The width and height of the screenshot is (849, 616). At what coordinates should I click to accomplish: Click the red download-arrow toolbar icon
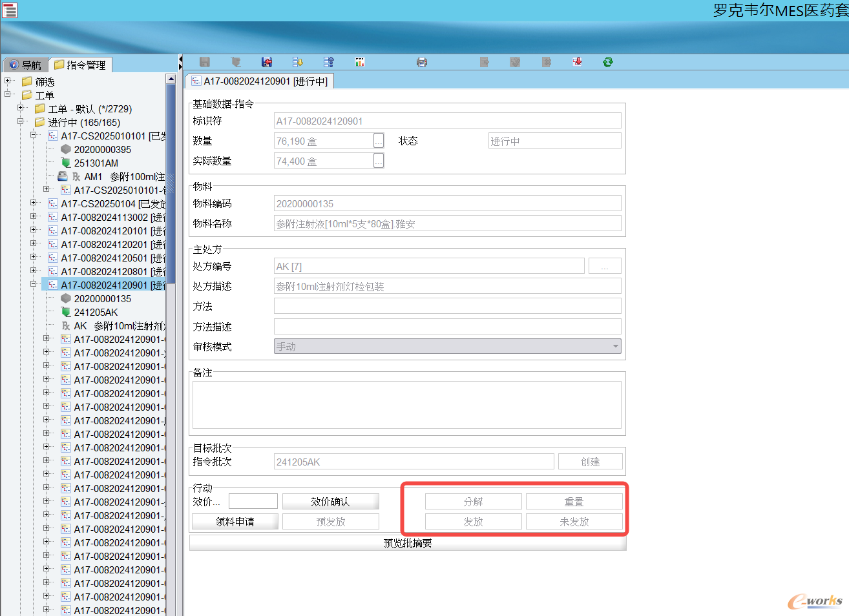[577, 62]
